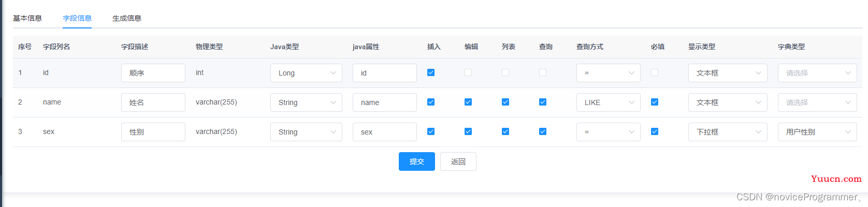Image resolution: width=868 pixels, height=207 pixels.
Task: Toggle the required checkbox for name row
Action: click(x=655, y=102)
